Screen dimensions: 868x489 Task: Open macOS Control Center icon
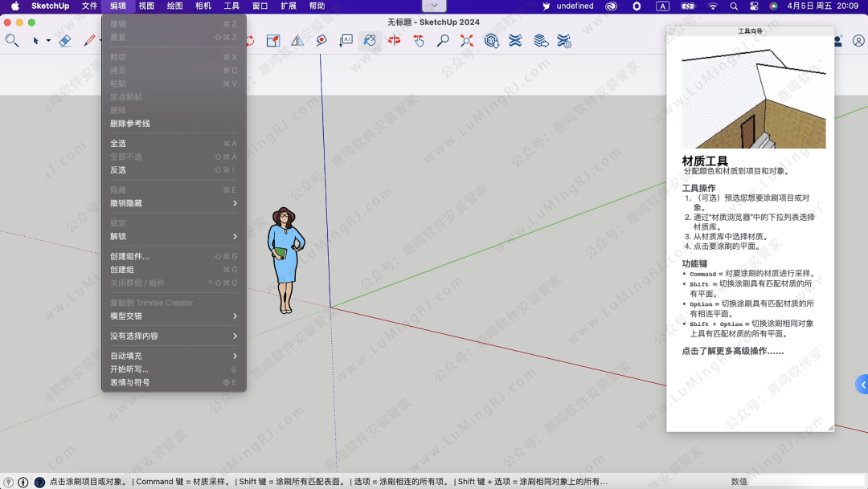coord(753,6)
